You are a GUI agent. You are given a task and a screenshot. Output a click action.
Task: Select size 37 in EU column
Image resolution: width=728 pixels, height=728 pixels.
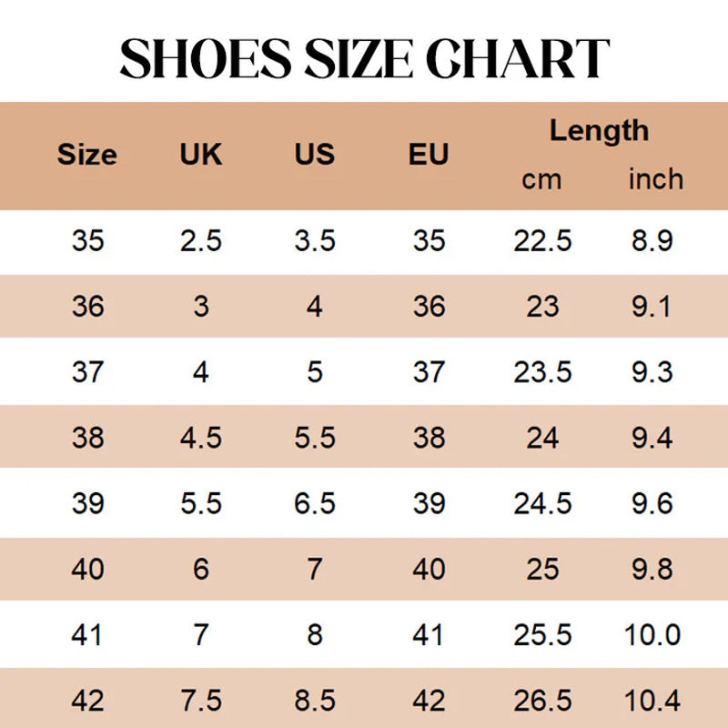tap(429, 372)
